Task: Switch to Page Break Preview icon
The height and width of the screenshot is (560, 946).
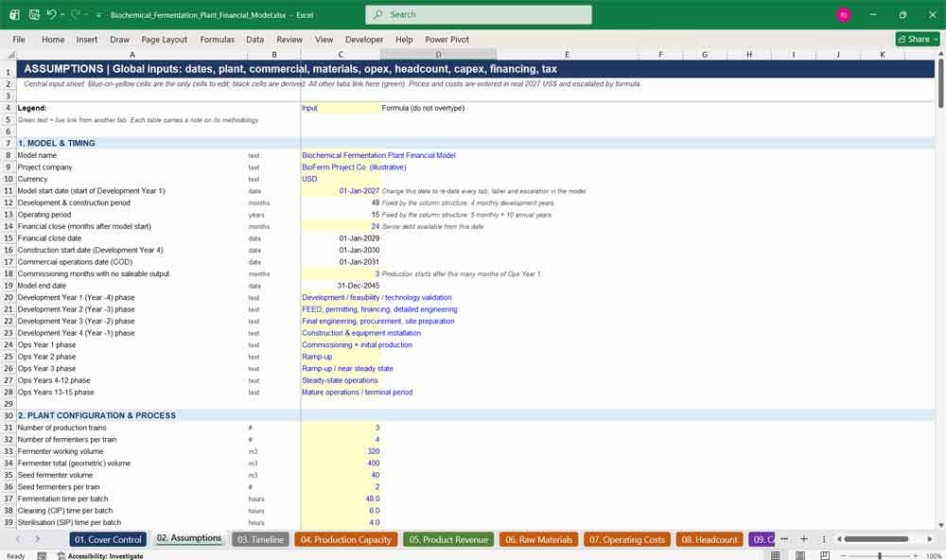Action: 825,555
